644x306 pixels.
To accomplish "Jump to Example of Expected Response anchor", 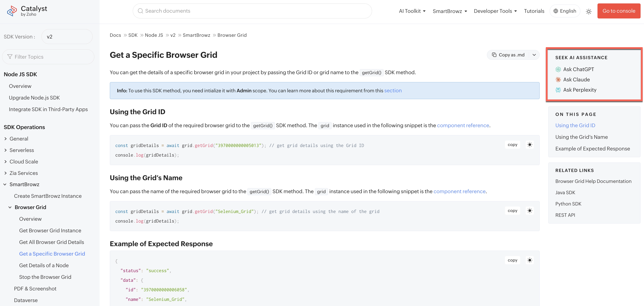I will point(593,149).
